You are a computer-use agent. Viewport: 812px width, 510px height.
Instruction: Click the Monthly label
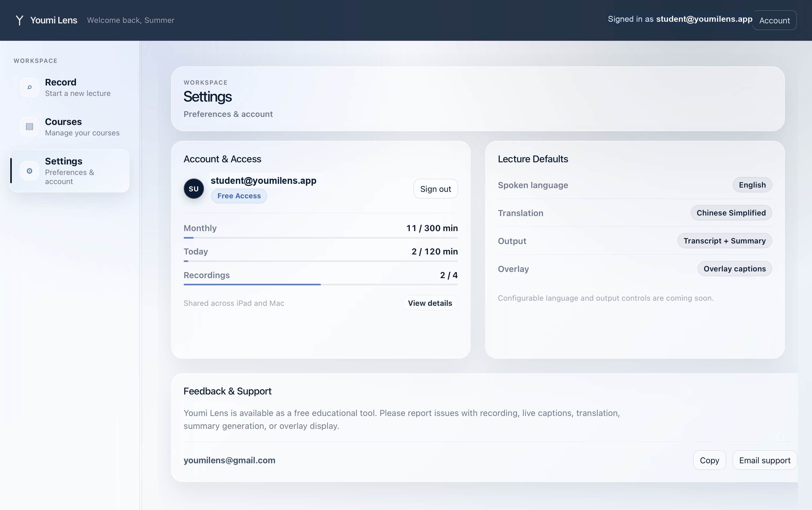(200, 228)
